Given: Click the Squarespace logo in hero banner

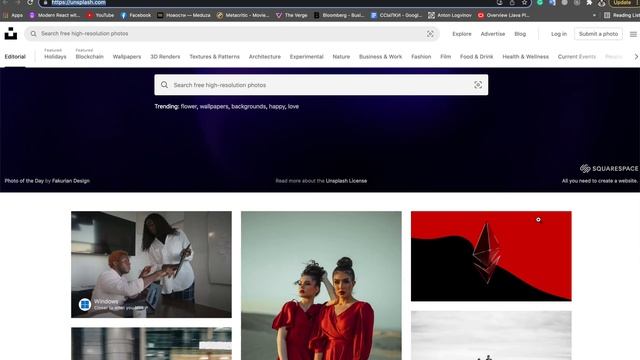Looking at the screenshot, I should pos(609,169).
